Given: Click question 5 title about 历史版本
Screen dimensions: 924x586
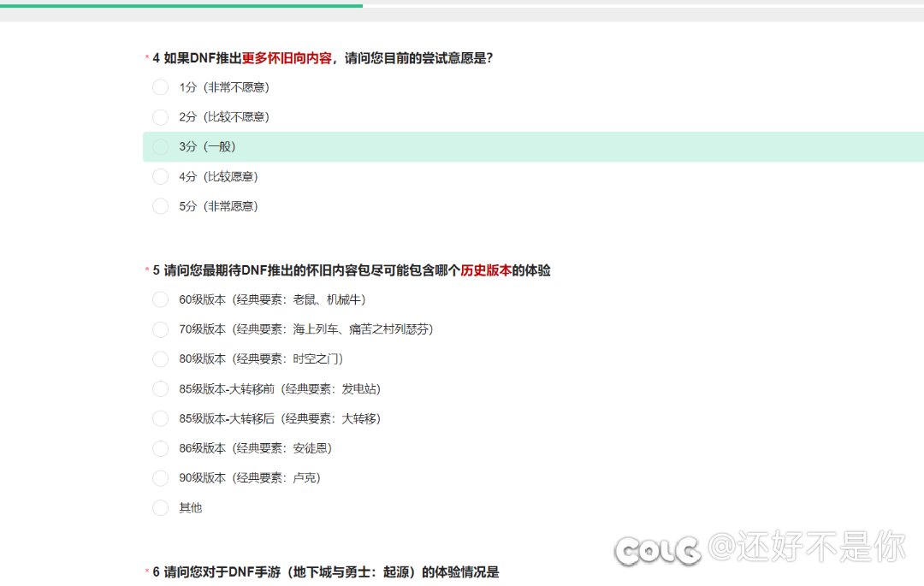Looking at the screenshot, I should (351, 270).
